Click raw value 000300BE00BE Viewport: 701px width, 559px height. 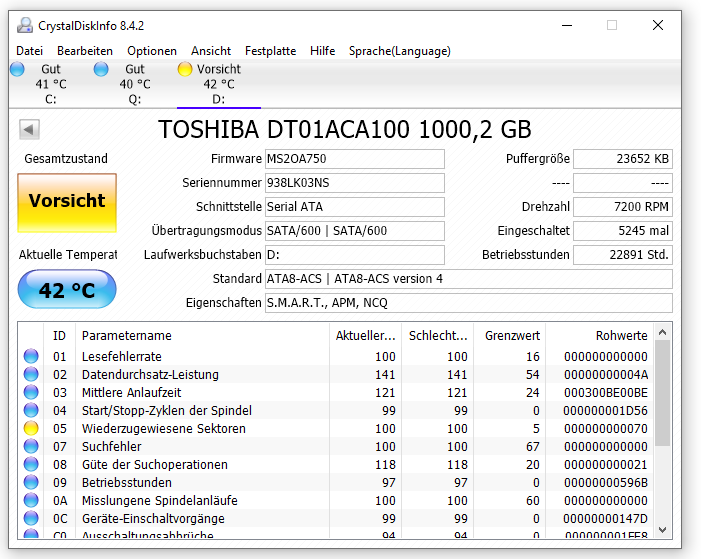pyautogui.click(x=606, y=392)
